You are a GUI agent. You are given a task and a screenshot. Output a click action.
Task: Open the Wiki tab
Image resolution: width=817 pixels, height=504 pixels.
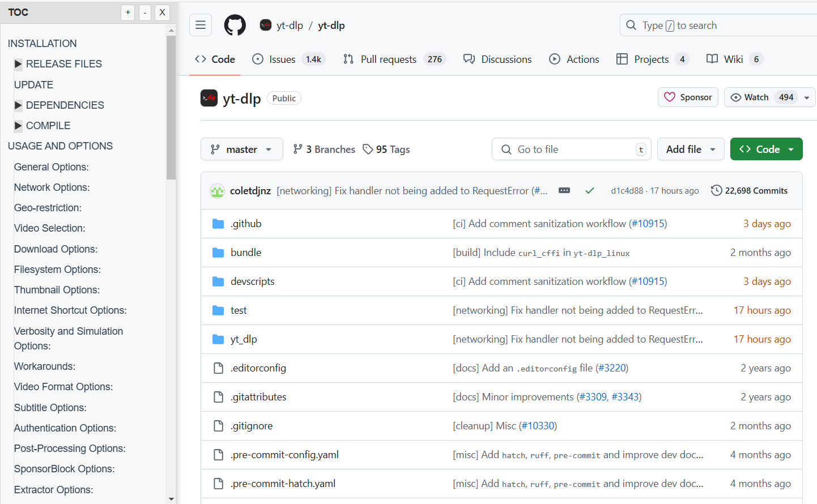(x=735, y=59)
